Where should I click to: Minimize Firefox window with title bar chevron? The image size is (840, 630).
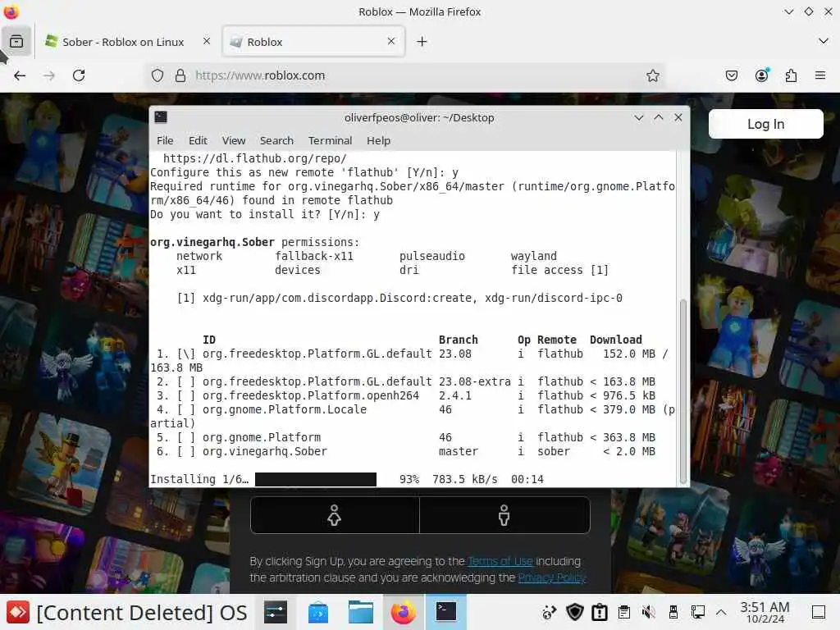click(x=788, y=11)
